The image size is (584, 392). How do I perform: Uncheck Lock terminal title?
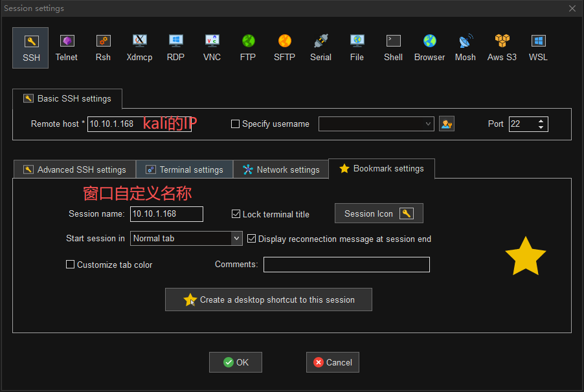pyautogui.click(x=236, y=214)
